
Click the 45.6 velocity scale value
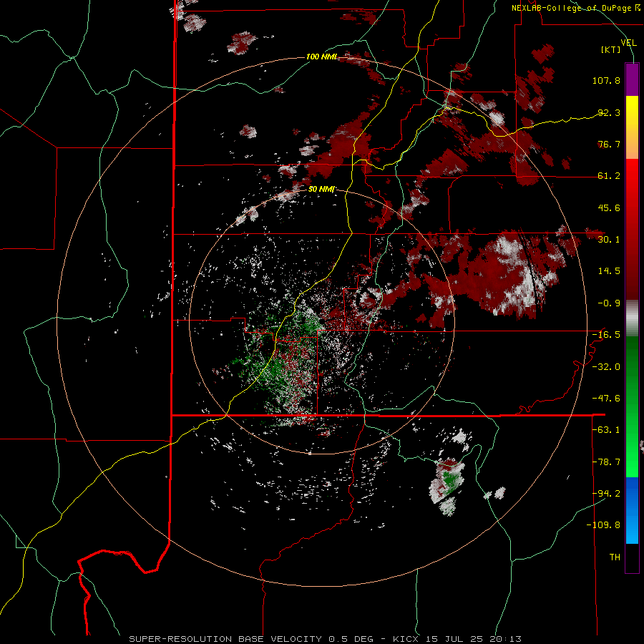click(x=609, y=208)
